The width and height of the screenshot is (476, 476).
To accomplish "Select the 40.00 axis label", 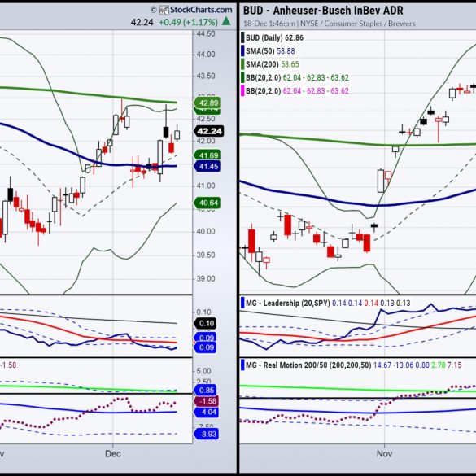I will coord(206,232).
